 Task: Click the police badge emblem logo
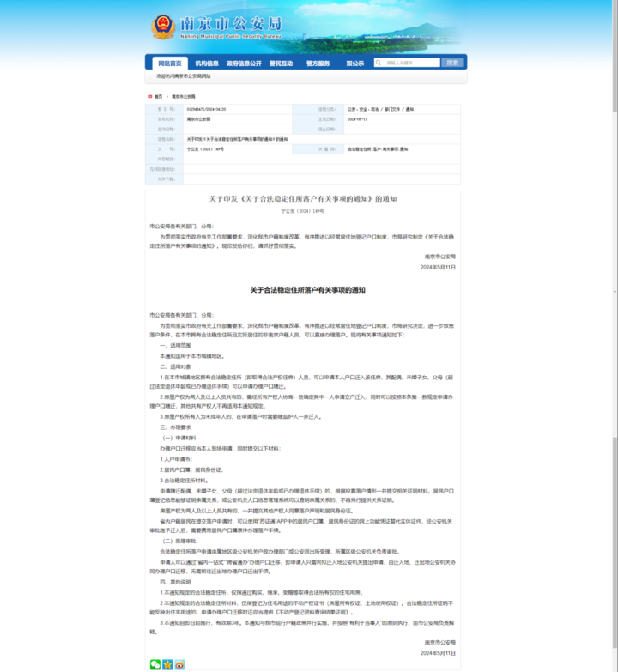click(162, 27)
